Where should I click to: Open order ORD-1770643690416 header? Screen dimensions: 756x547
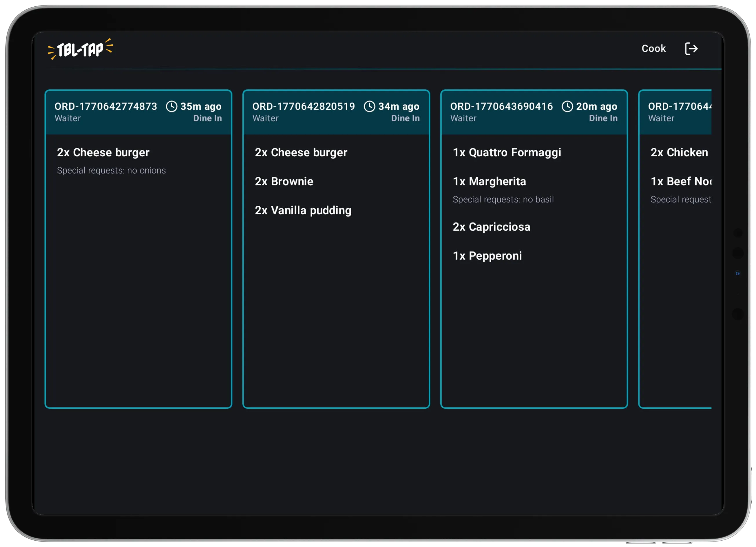(x=501, y=107)
